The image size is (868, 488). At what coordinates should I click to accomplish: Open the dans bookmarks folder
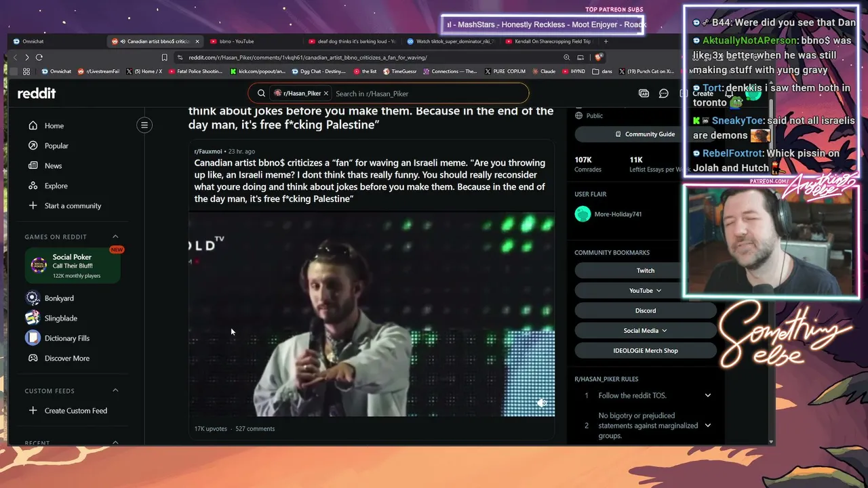[601, 71]
